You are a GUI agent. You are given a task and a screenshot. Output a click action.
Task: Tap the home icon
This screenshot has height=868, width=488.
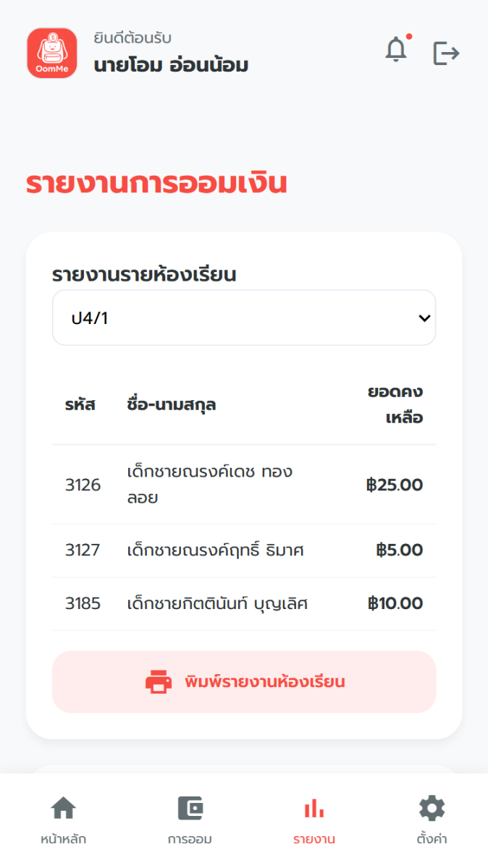[63, 808]
